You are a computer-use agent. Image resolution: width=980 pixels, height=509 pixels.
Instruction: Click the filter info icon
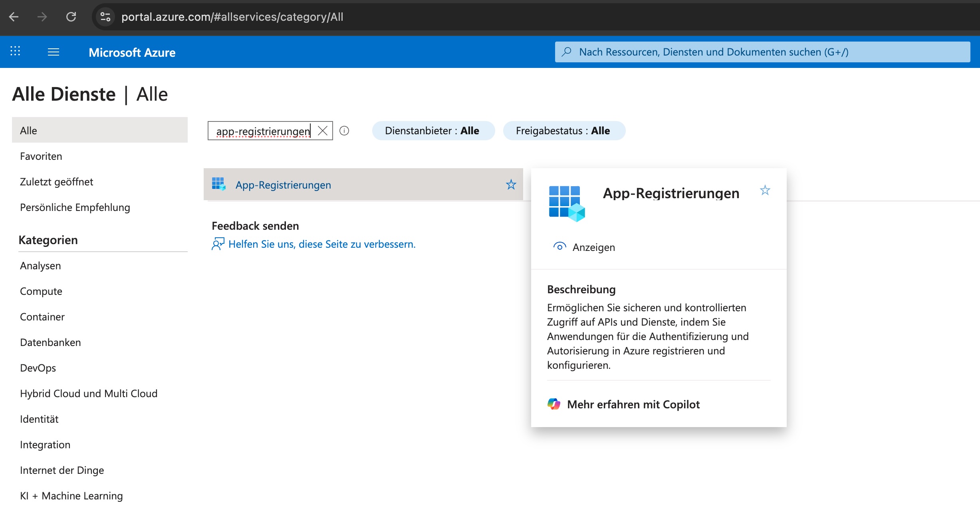pos(344,131)
